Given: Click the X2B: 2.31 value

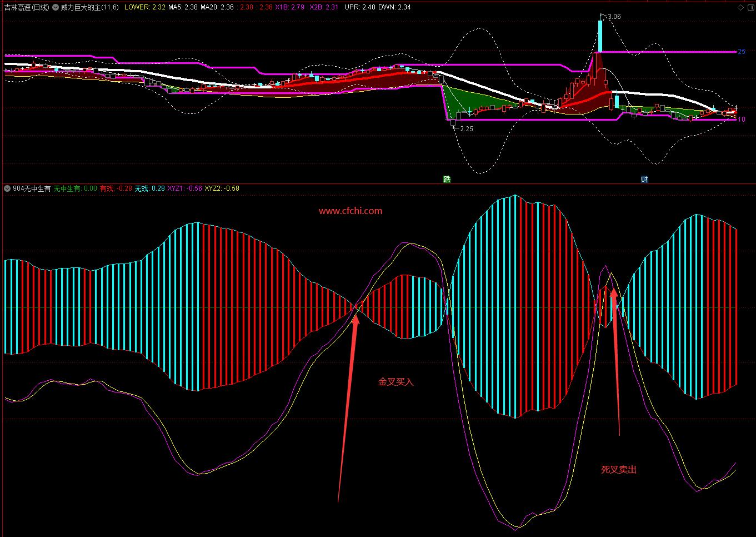Looking at the screenshot, I should coord(324,7).
